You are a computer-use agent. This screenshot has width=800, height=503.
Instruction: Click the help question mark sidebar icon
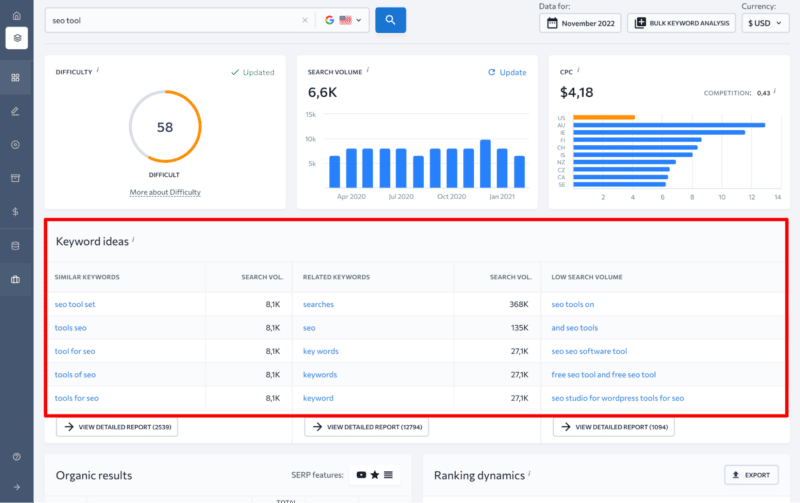(x=16, y=456)
